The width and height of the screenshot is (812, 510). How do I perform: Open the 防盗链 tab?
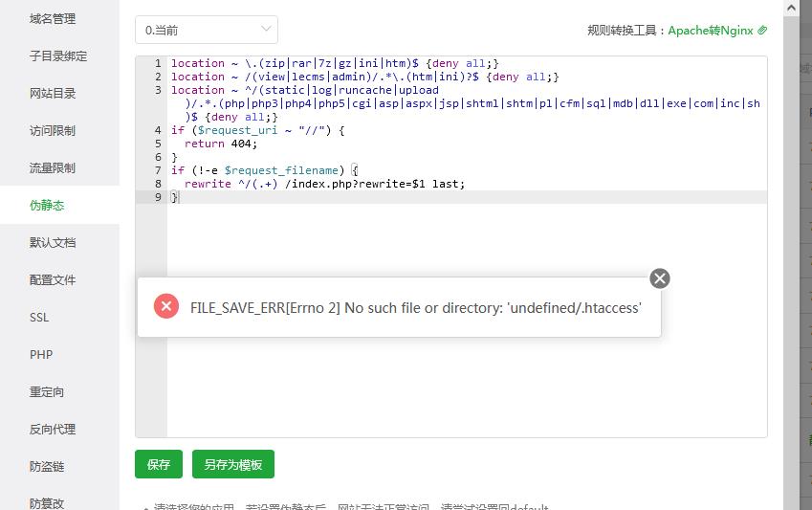47,467
